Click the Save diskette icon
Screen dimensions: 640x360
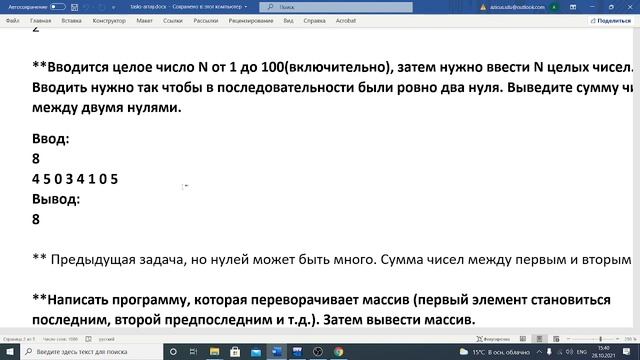[74, 7]
